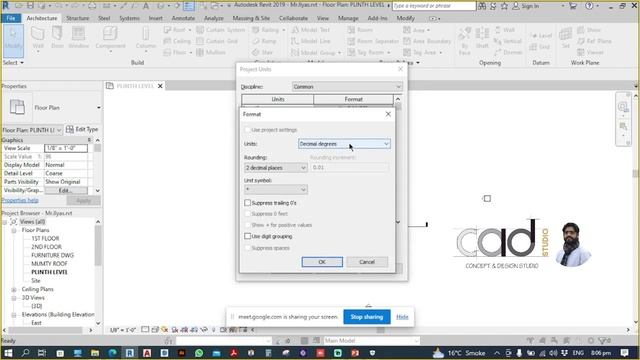Open the Properties help link
The width and height of the screenshot is (640, 360).
coord(20,200)
